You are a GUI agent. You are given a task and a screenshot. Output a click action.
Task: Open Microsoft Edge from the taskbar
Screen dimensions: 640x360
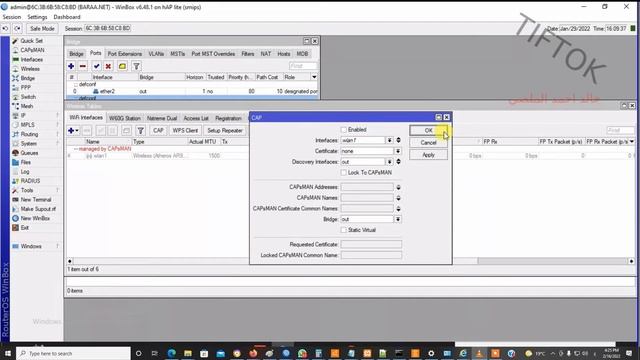[x=171, y=353]
